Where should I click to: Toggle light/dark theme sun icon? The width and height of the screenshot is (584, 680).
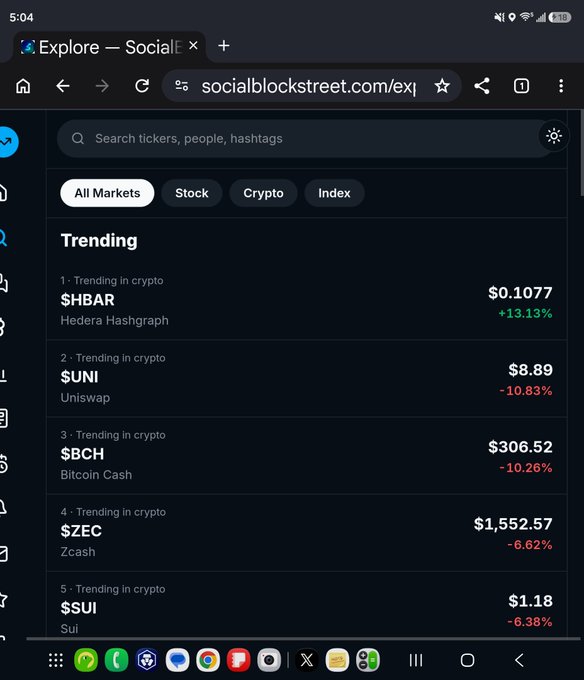[554, 136]
